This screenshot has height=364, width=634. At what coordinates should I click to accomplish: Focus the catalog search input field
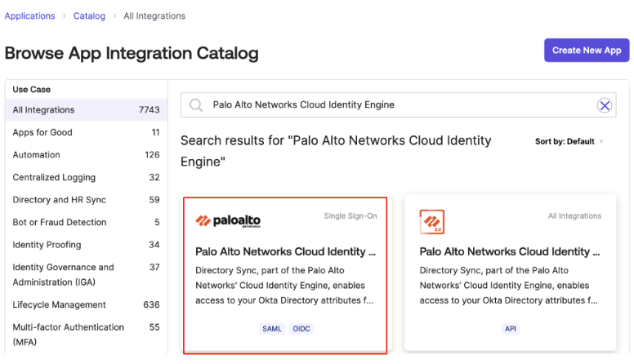pyautogui.click(x=398, y=105)
